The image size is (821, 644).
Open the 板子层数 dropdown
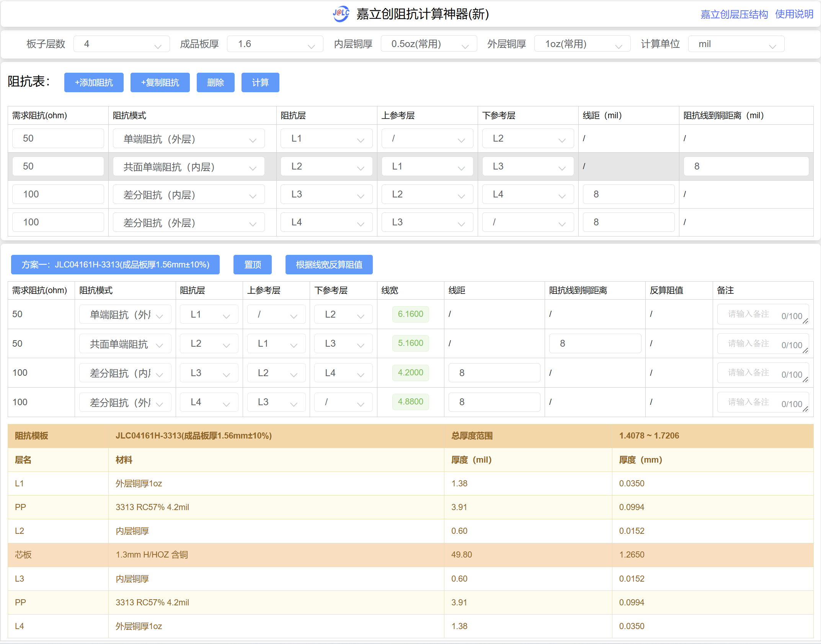pyautogui.click(x=121, y=44)
